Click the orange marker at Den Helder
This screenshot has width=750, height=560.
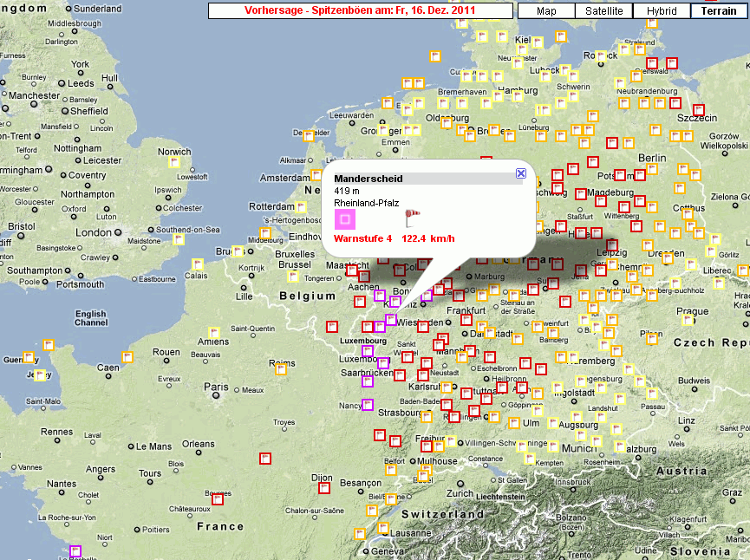coord(309,136)
